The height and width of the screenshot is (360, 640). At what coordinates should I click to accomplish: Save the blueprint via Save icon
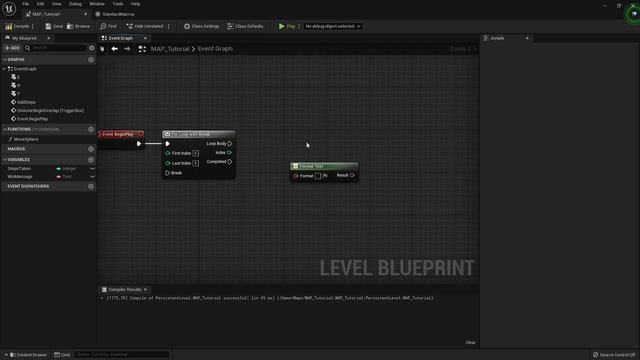pos(54,26)
